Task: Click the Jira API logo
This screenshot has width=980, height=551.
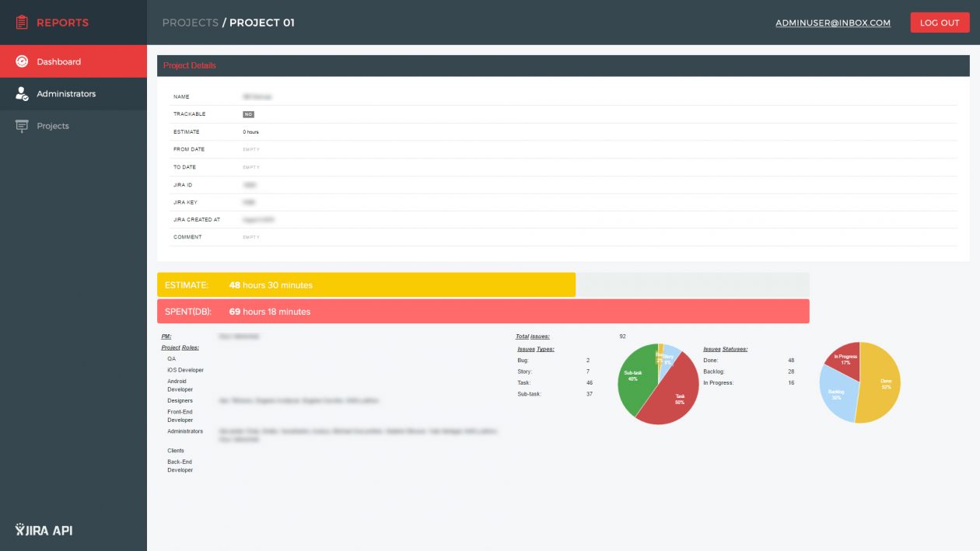Action: pos(44,530)
